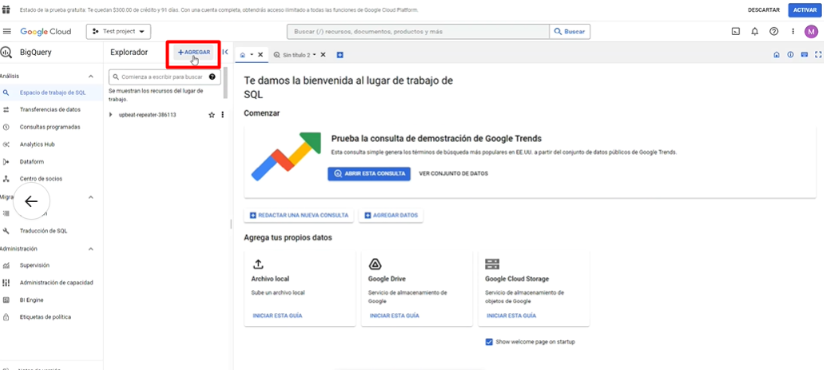Open the Test project selector dropdown
The image size is (830, 390).
pos(119,32)
